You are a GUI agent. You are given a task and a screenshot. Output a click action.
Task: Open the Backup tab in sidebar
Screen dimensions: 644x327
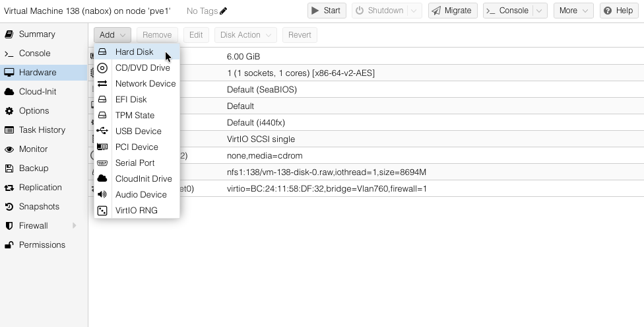point(44,168)
